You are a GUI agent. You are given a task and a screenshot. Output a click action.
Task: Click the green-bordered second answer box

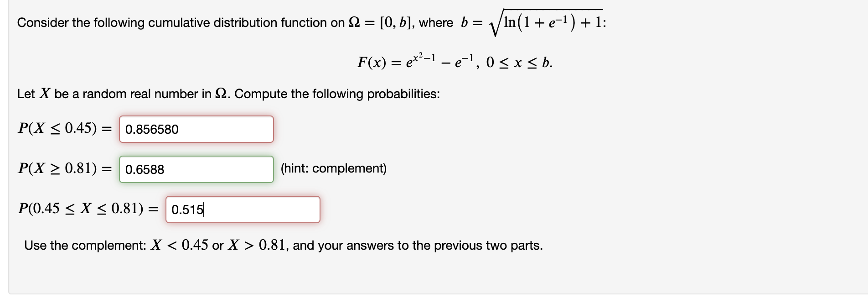click(196, 169)
